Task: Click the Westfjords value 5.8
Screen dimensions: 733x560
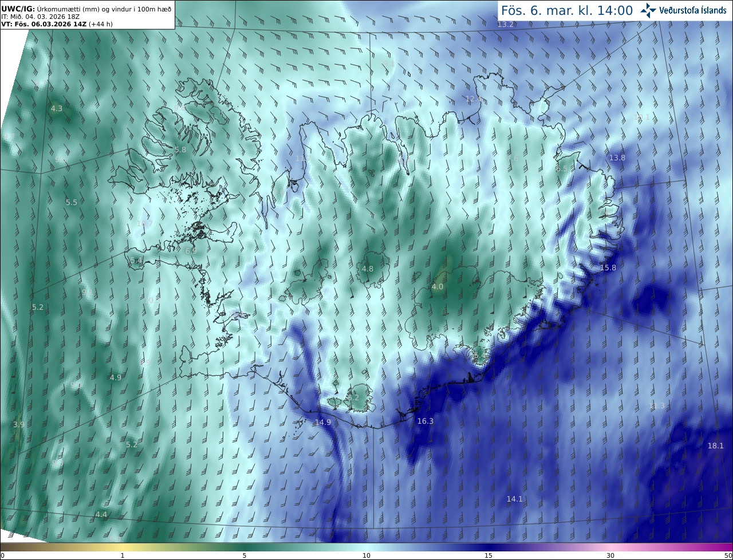Action: click(180, 149)
